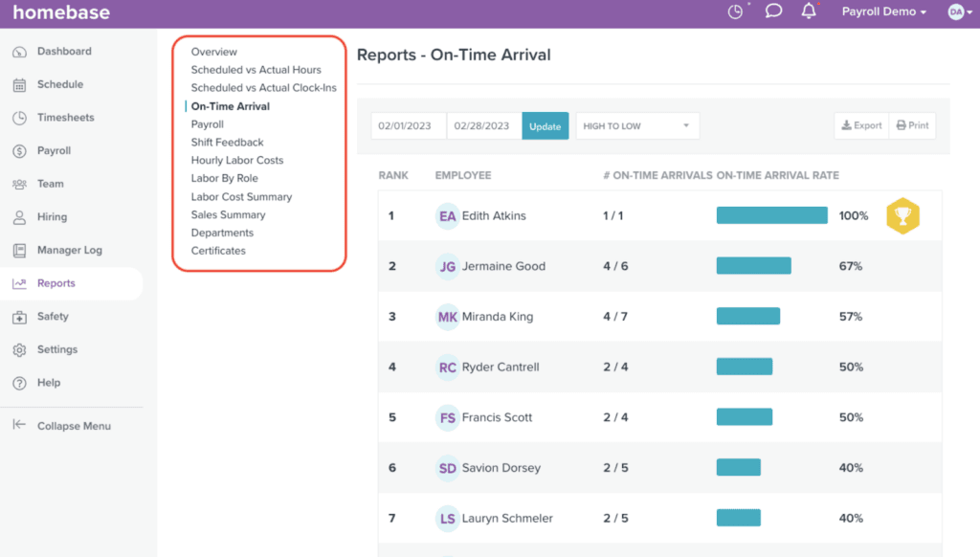Image resolution: width=980 pixels, height=557 pixels.
Task: Click the gold trophy badge for Edith Atkins
Action: tap(902, 215)
